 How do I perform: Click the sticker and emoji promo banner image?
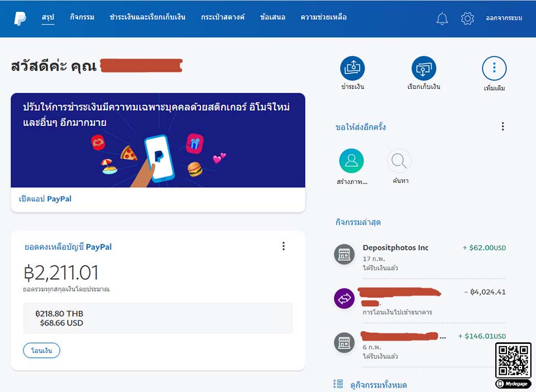(x=158, y=140)
